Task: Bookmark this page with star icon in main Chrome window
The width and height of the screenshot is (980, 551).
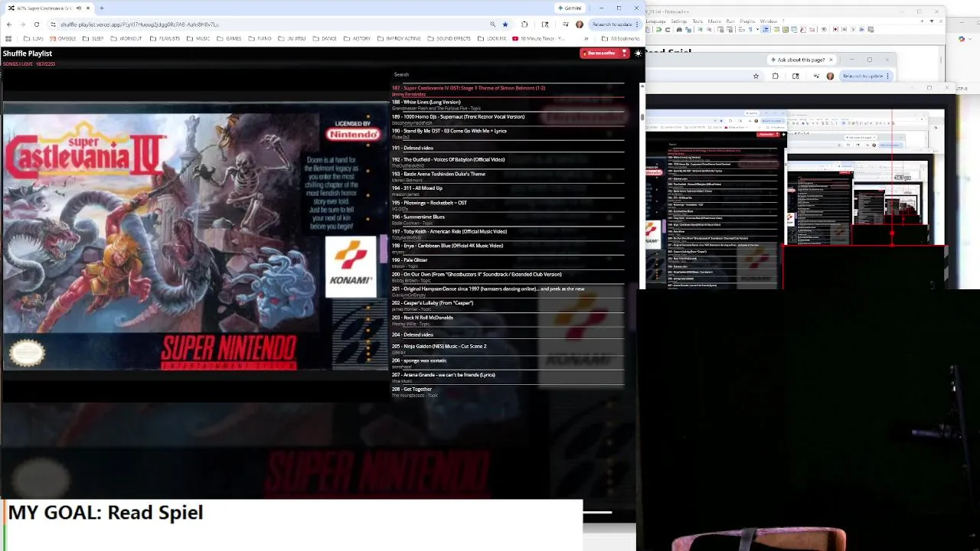Action: [x=505, y=24]
